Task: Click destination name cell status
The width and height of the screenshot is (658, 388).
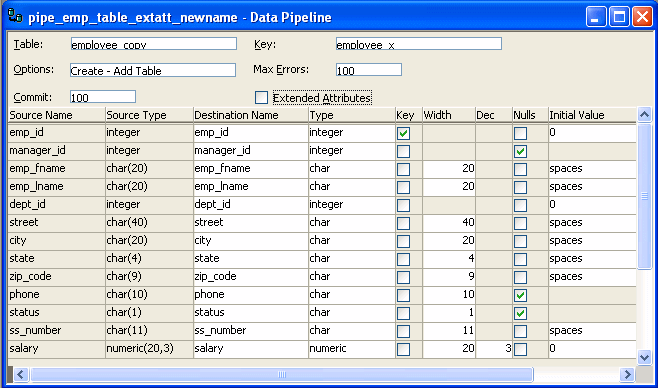Action: click(x=251, y=313)
